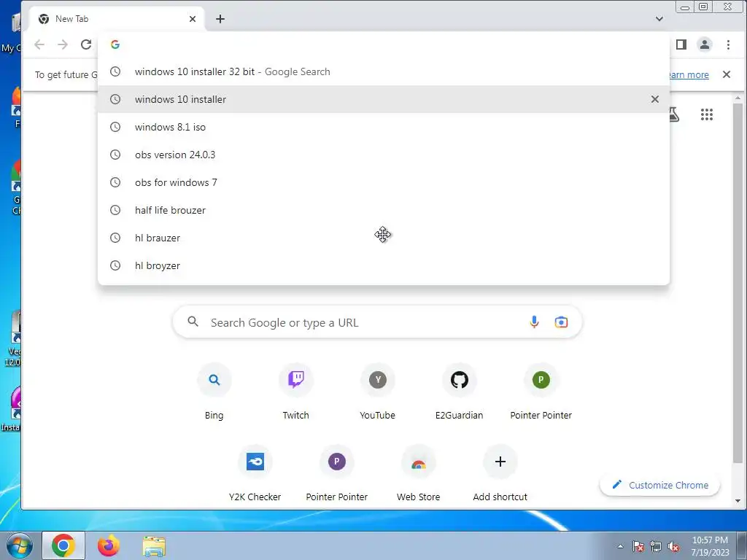This screenshot has width=747, height=560.
Task: Choose 'obs version 24.0.3' suggestion
Action: click(384, 155)
